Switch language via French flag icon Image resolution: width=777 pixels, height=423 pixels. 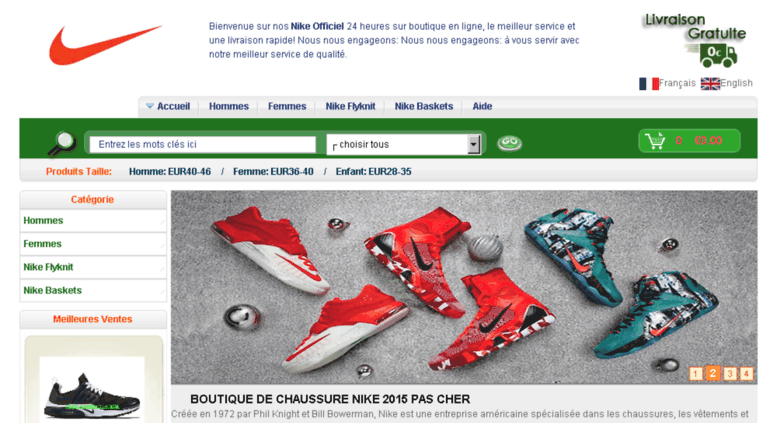click(x=649, y=84)
